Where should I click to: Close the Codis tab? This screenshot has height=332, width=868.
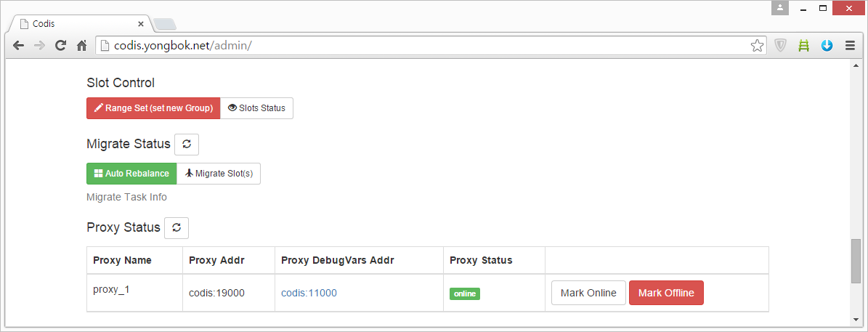click(141, 25)
